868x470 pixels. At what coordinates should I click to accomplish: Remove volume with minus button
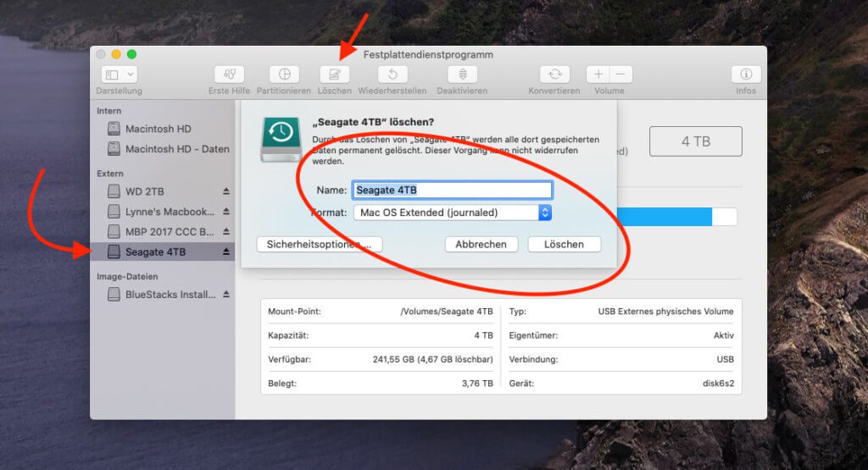(x=621, y=75)
